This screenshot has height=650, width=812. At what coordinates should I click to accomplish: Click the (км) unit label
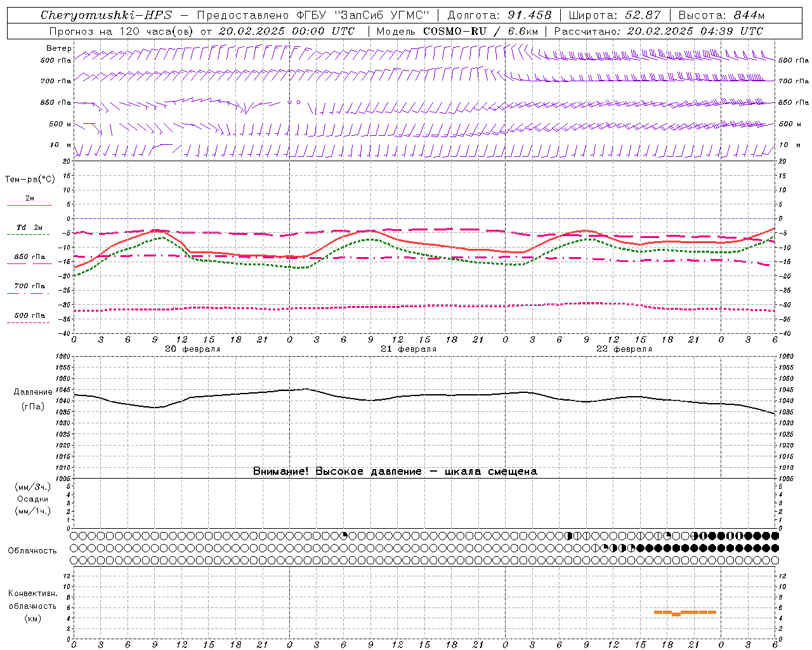[x=33, y=618]
